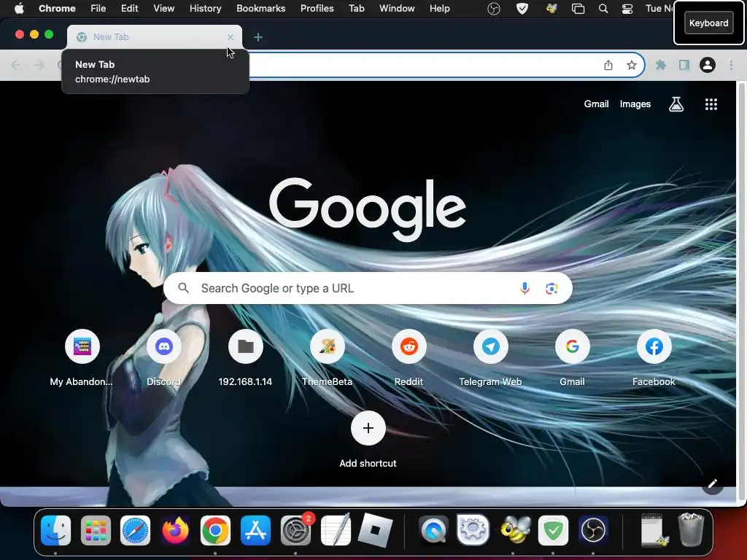
Task: Open Launchpad from the Dock
Action: pos(96,530)
